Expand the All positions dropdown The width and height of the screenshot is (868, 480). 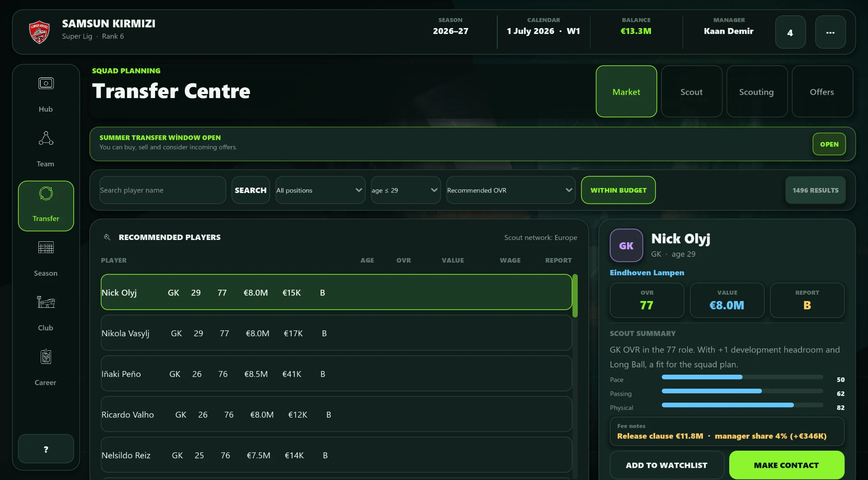click(320, 190)
